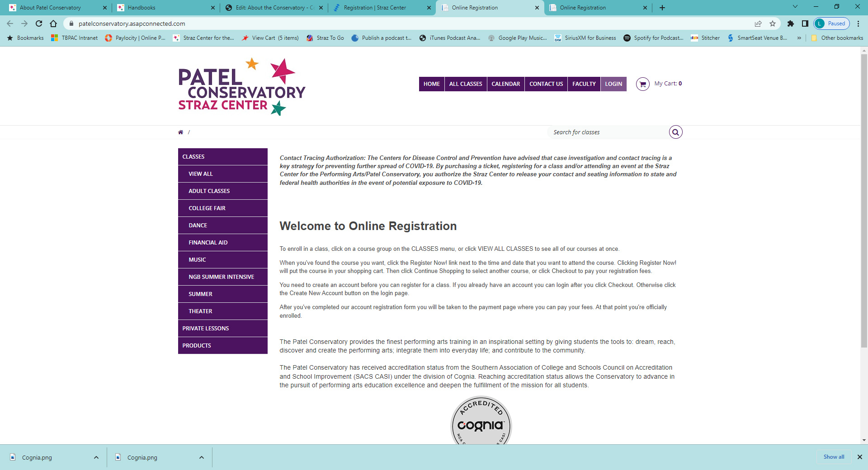The image size is (868, 470).
Task: Click the home breadcrumb icon
Action: pos(180,132)
